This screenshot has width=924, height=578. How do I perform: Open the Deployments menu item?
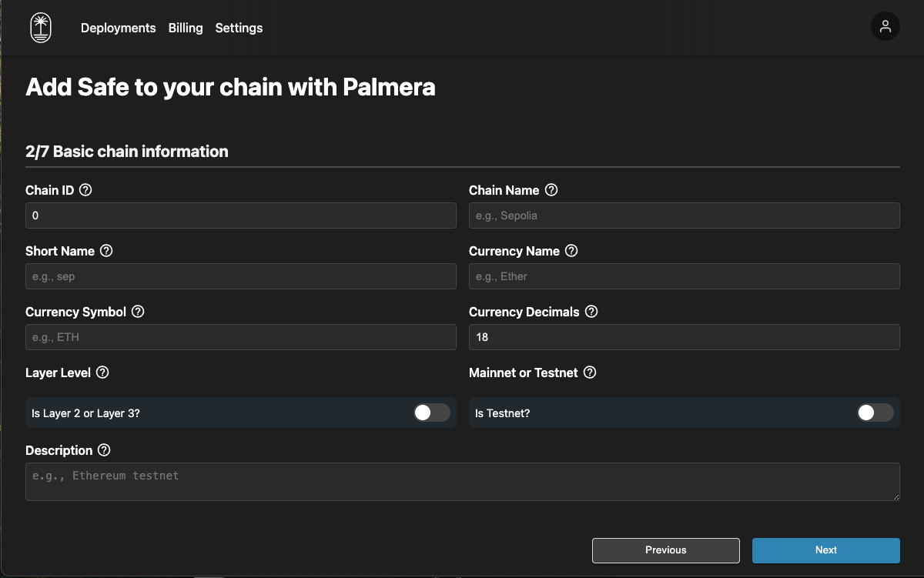118,28
